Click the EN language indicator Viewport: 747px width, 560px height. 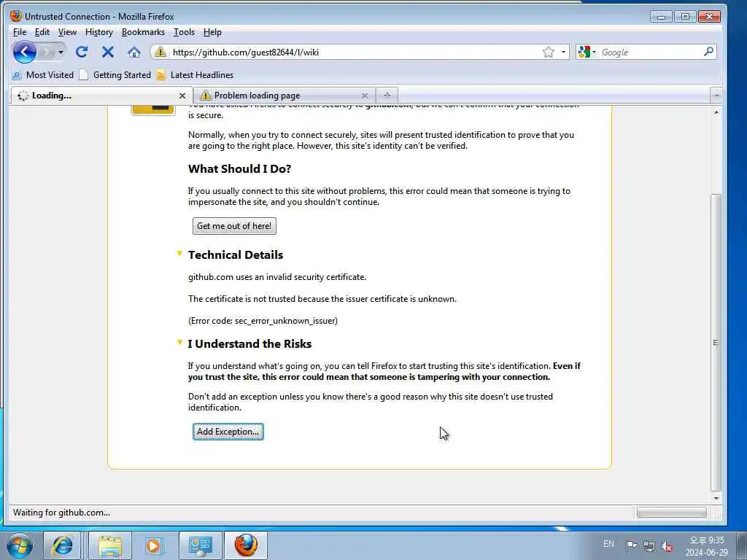(x=608, y=544)
